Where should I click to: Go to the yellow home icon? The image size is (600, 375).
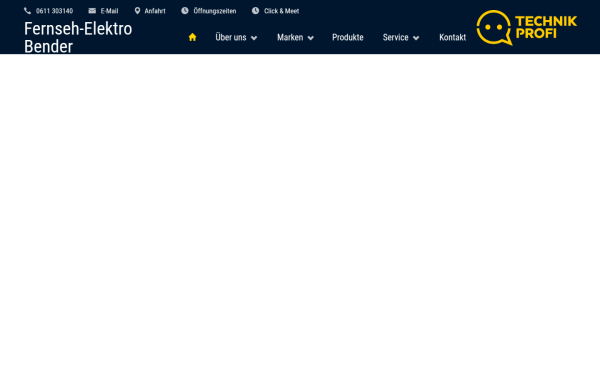click(x=192, y=37)
